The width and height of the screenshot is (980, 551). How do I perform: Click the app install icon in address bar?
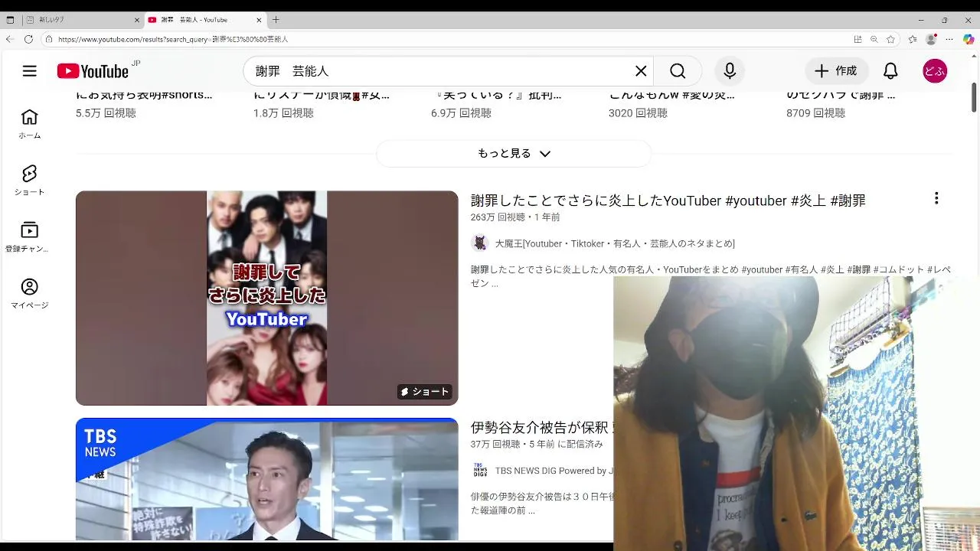click(x=857, y=39)
